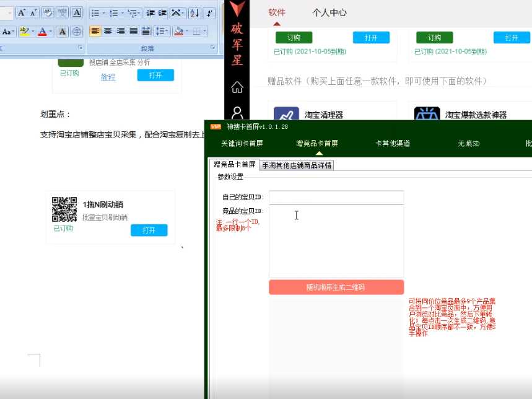Click the 随机顺序生成二维码 button

click(x=336, y=287)
